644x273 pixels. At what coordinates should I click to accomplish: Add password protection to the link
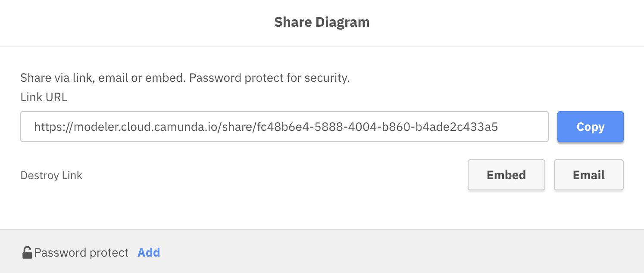(x=149, y=252)
